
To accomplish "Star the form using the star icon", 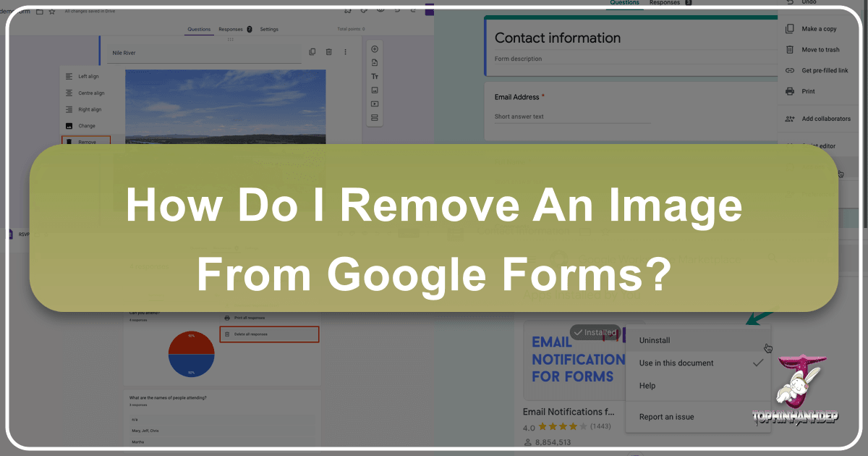I will click(x=52, y=12).
